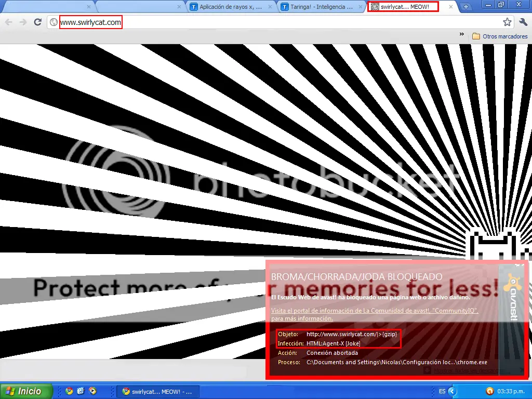Click the swirlycat... MEOW! taskbar button
This screenshot has width=532, height=399.
tap(157, 392)
